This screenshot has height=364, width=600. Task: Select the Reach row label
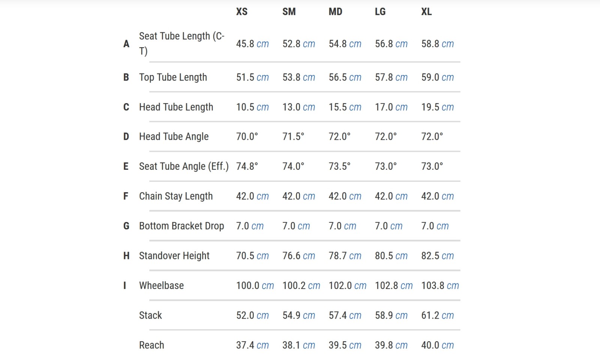coord(151,345)
